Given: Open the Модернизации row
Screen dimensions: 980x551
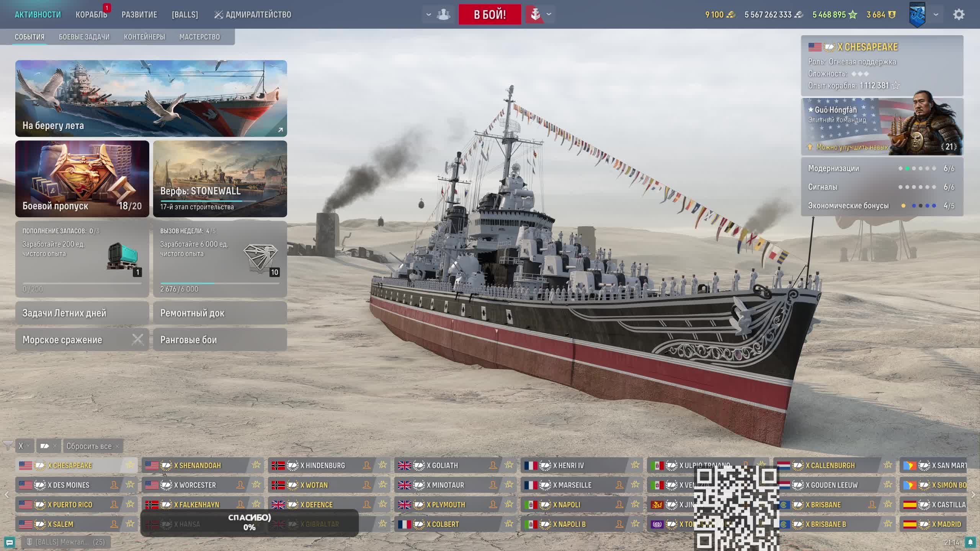Looking at the screenshot, I should click(882, 168).
